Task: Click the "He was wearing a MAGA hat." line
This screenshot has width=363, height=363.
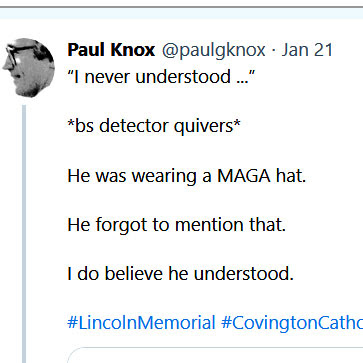Action: pyautogui.click(x=187, y=175)
